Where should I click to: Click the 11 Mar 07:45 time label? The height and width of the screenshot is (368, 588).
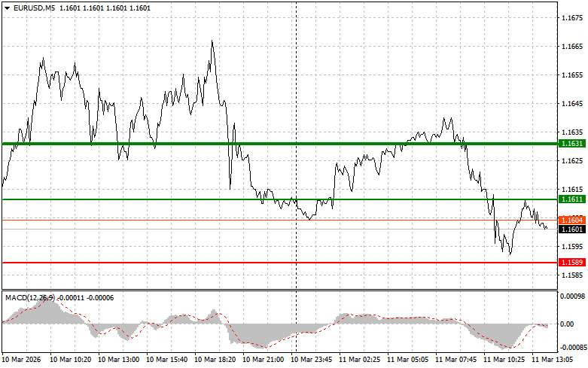click(455, 360)
